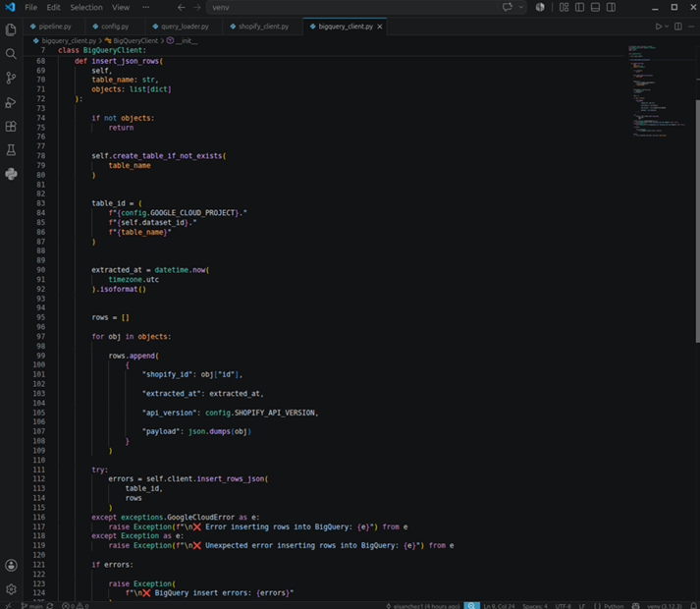Open the File menu
This screenshot has width=700, height=609.
click(31, 7)
